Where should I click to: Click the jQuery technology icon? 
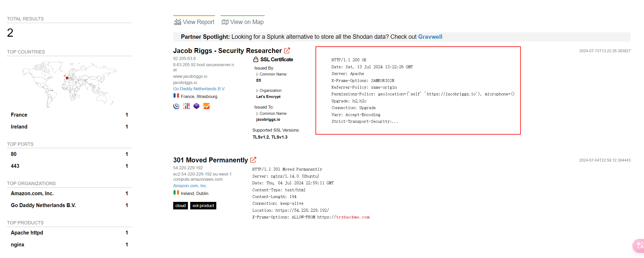coord(176,106)
